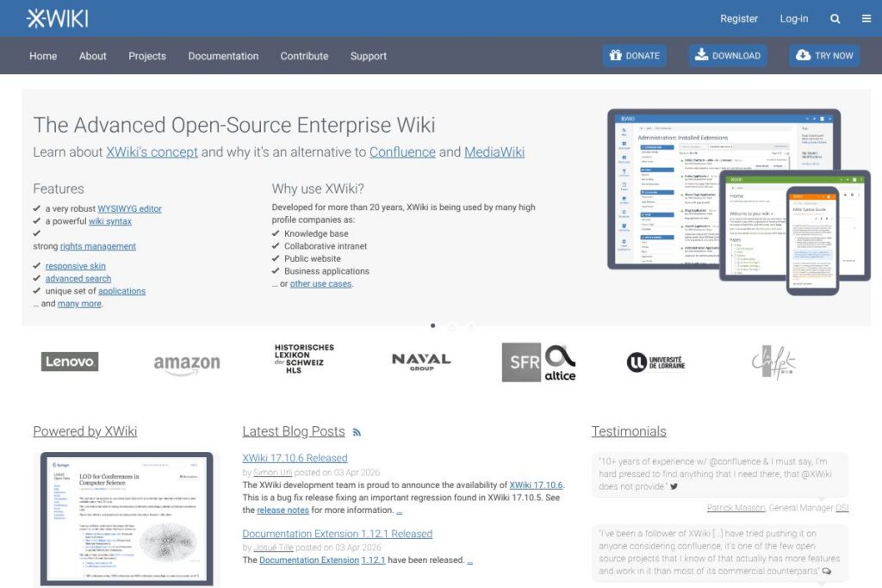Image resolution: width=882 pixels, height=588 pixels.
Task: Click the blog RSS feed icon
Action: [x=357, y=432]
